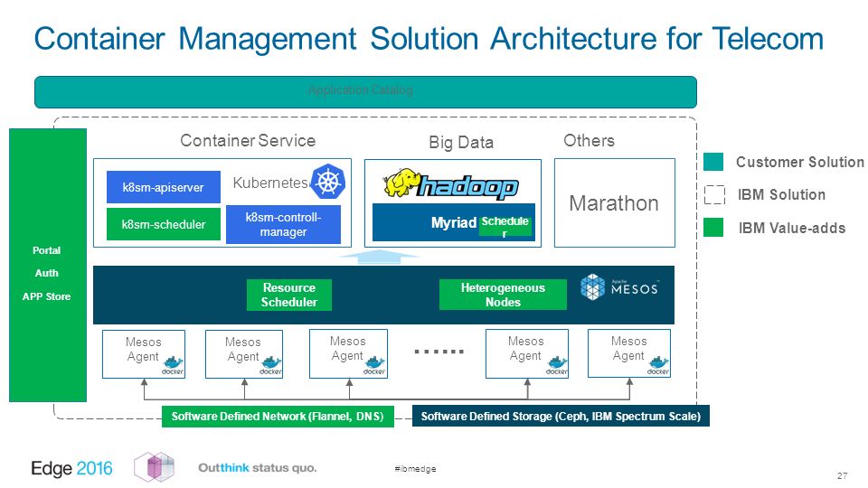This screenshot has height=488, width=868.
Task: Click the green IBM Value-adds legend swatch
Action: point(713,228)
